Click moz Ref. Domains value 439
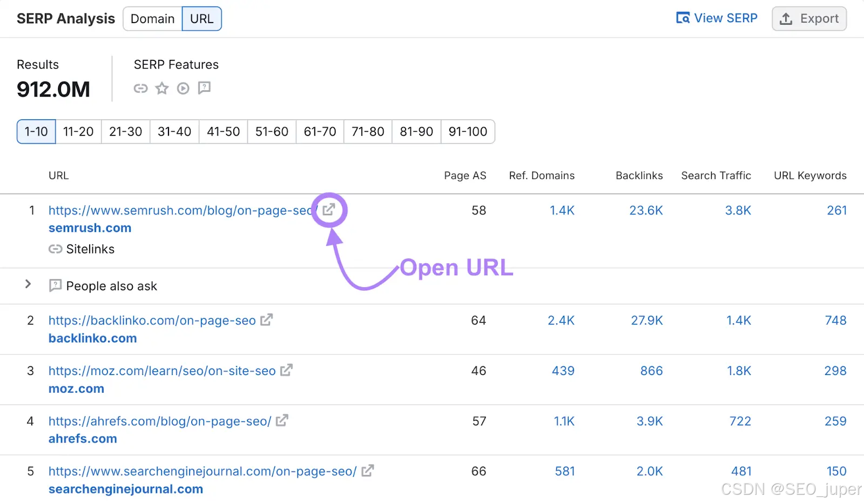This screenshot has height=504, width=864. tap(563, 371)
